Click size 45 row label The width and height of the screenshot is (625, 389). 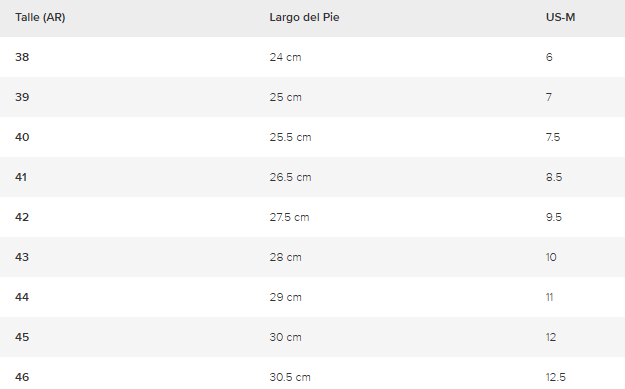[x=22, y=337]
